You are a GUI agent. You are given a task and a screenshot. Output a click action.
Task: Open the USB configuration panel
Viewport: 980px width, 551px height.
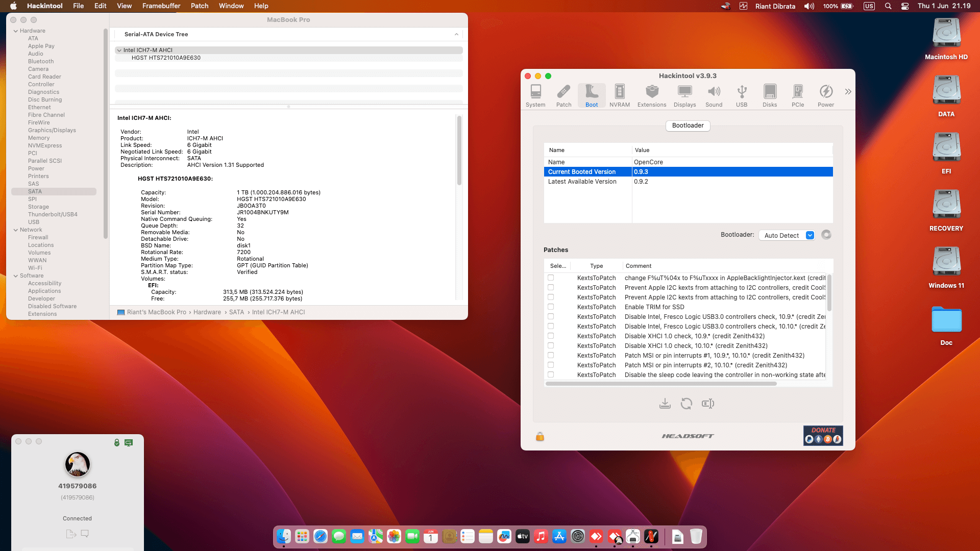(742, 95)
